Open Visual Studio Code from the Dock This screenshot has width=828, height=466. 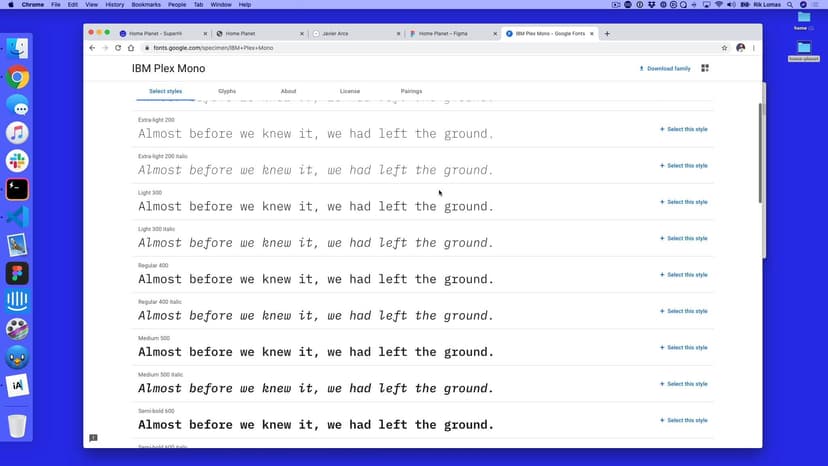17,217
